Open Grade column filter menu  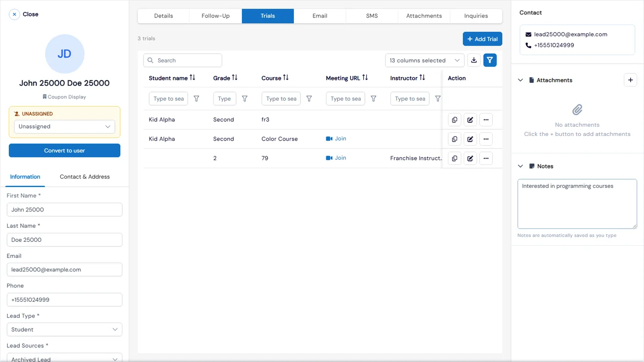(x=245, y=99)
